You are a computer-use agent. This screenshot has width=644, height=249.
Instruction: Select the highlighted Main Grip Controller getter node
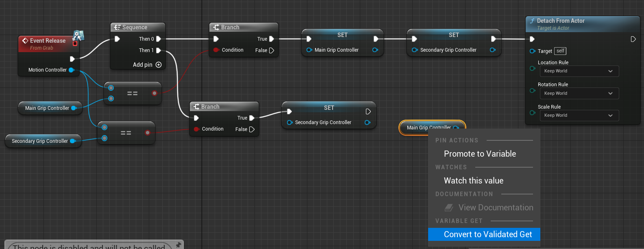pos(432,128)
